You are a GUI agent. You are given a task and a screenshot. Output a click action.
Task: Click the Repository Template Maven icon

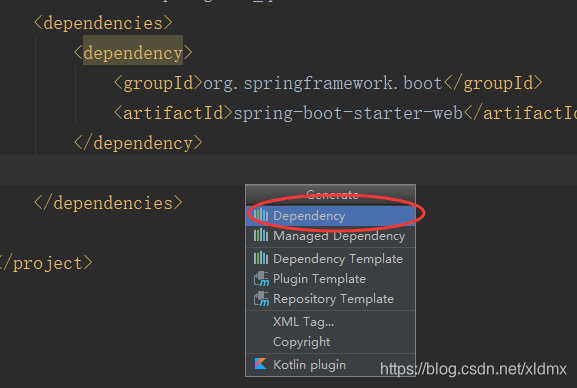coord(261,299)
